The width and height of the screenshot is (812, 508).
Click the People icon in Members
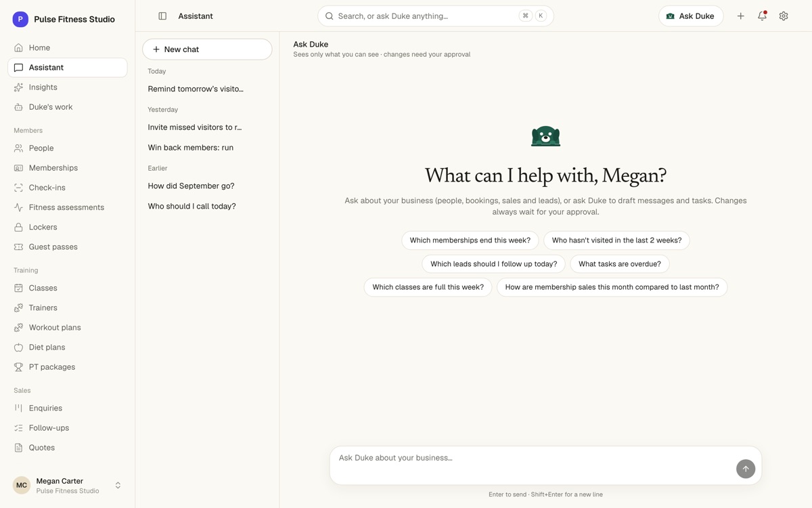pyautogui.click(x=18, y=148)
